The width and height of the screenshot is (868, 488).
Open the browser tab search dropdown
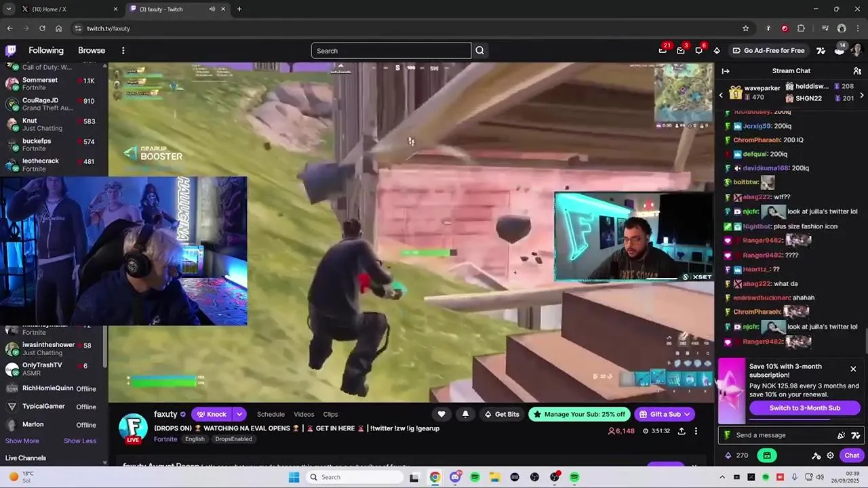click(x=9, y=9)
